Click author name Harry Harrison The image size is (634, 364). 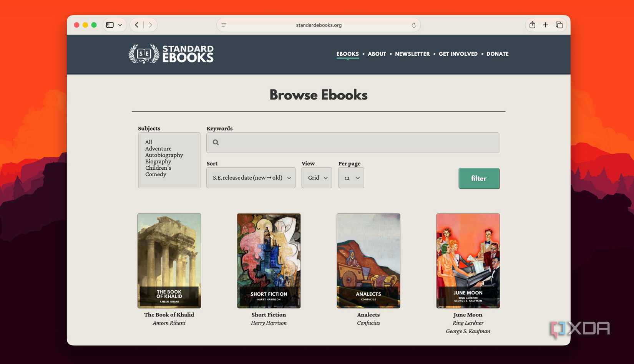tap(269, 323)
